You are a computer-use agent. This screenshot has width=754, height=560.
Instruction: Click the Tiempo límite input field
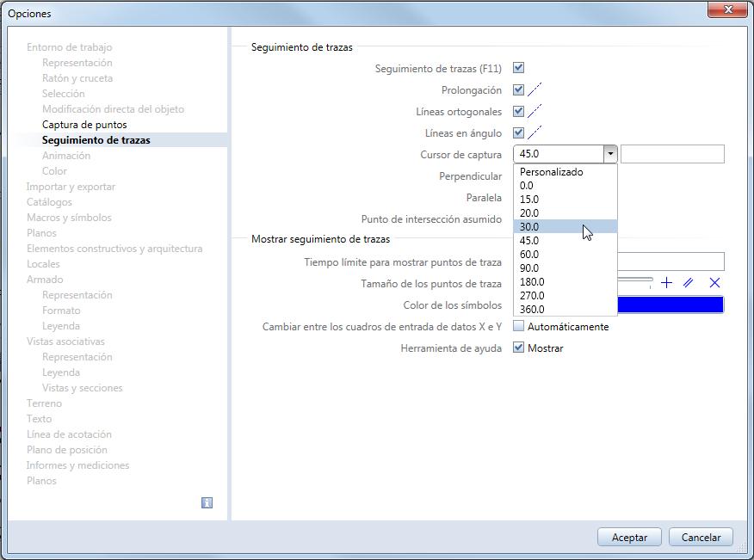(x=671, y=262)
